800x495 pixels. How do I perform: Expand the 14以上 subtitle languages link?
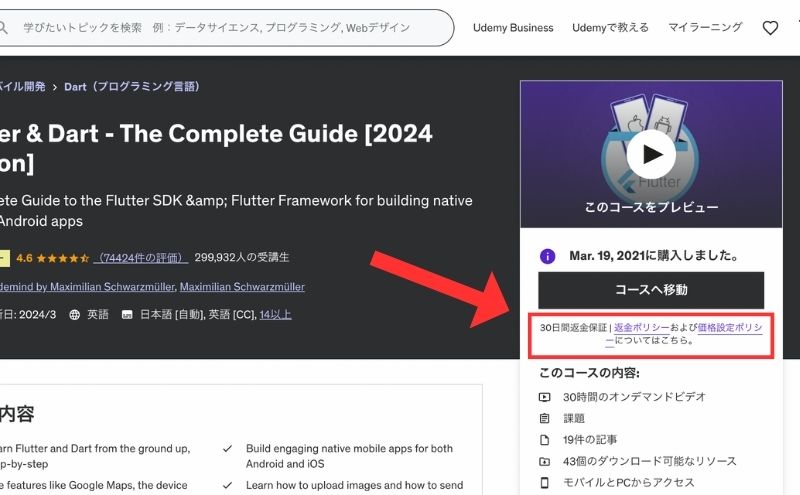(276, 314)
